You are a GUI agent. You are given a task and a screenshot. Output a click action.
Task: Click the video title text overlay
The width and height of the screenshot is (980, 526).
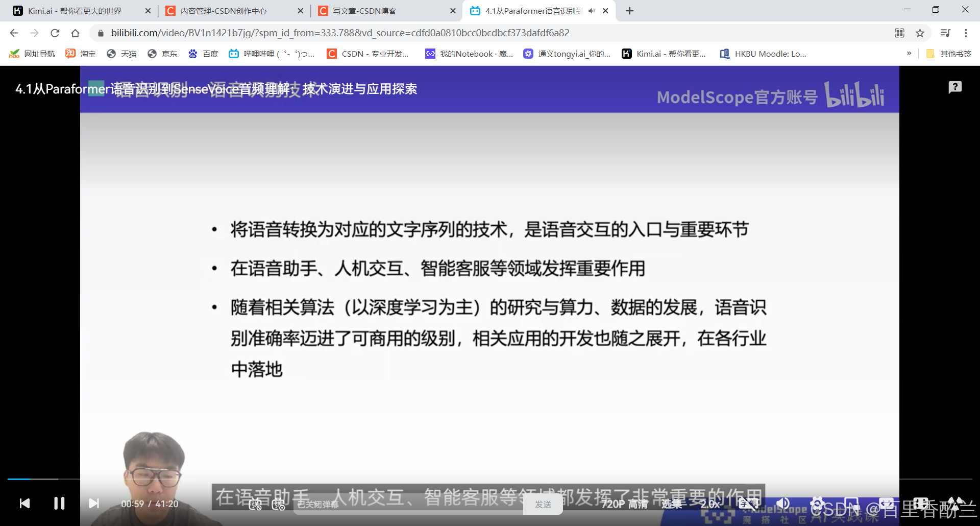pyautogui.click(x=216, y=89)
